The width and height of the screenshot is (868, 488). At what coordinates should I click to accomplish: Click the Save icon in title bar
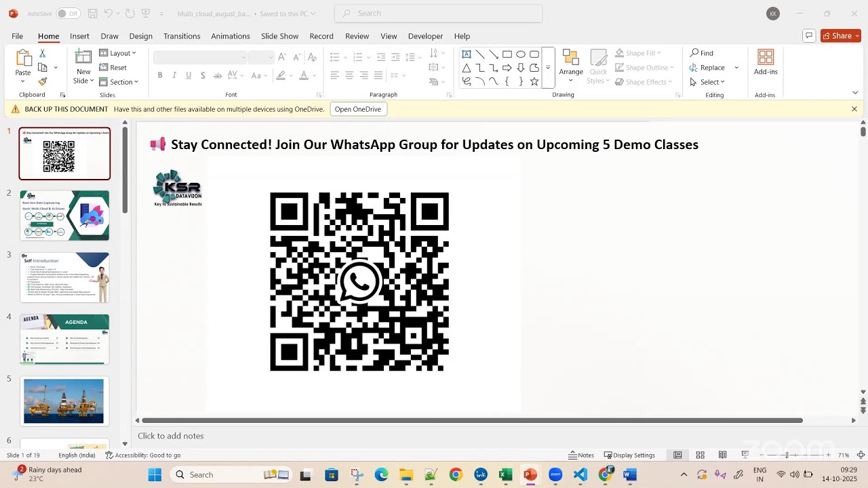[93, 14]
